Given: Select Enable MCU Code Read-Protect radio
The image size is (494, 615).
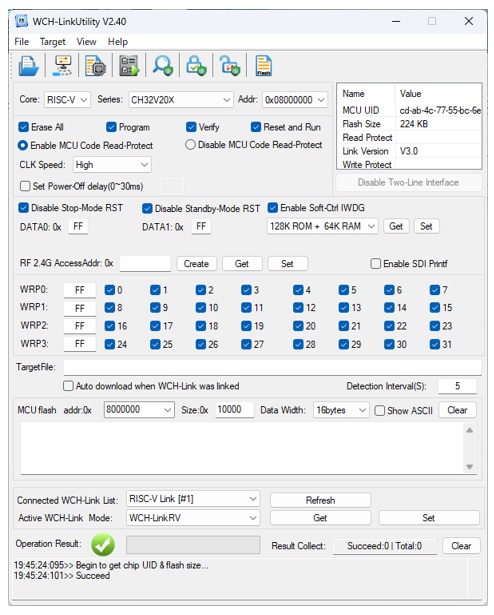Looking at the screenshot, I should [x=23, y=146].
